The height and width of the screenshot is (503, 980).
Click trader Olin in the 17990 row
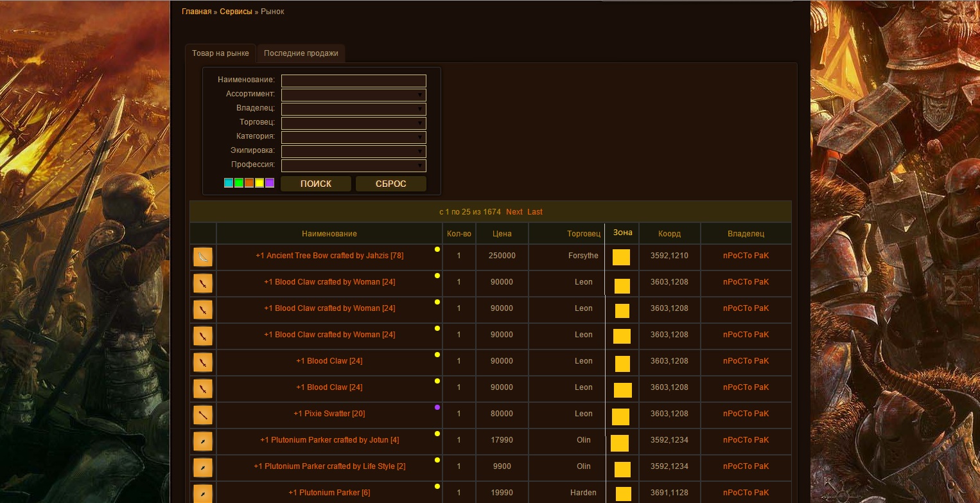coord(583,440)
